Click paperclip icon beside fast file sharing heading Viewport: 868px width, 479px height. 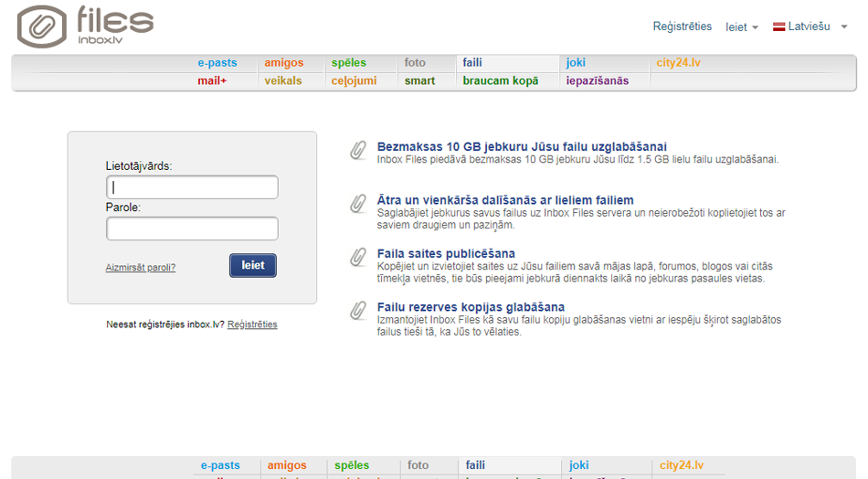click(x=358, y=204)
